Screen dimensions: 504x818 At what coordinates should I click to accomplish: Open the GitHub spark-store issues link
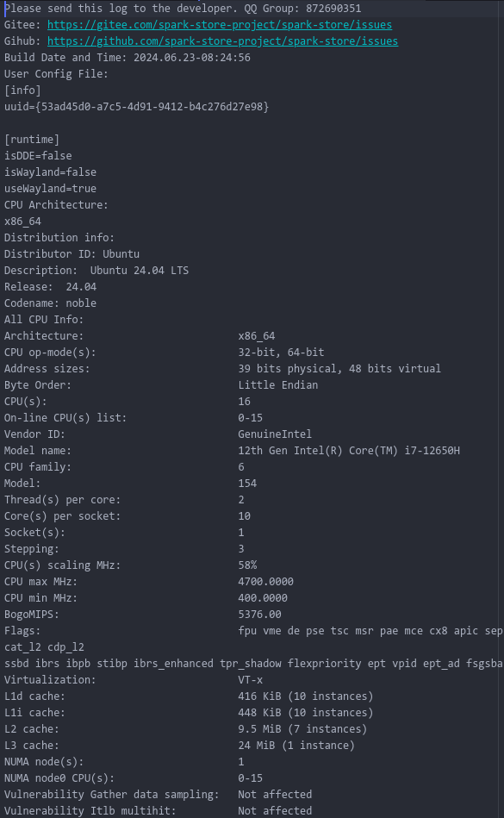click(x=222, y=41)
